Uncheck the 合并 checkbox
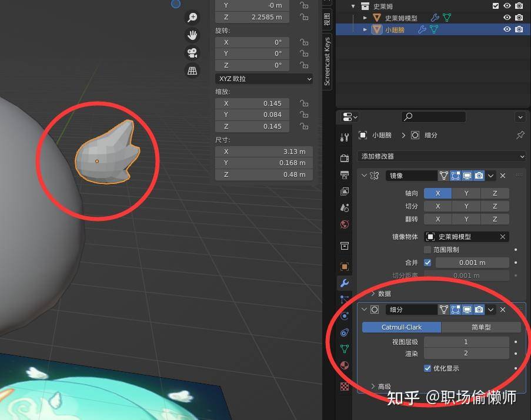 pyautogui.click(x=428, y=263)
